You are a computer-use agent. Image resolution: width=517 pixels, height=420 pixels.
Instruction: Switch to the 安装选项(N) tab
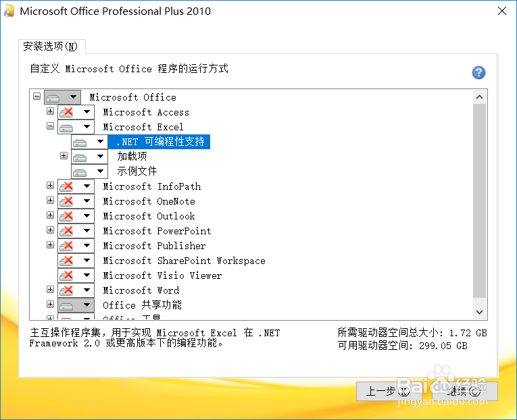[52, 47]
